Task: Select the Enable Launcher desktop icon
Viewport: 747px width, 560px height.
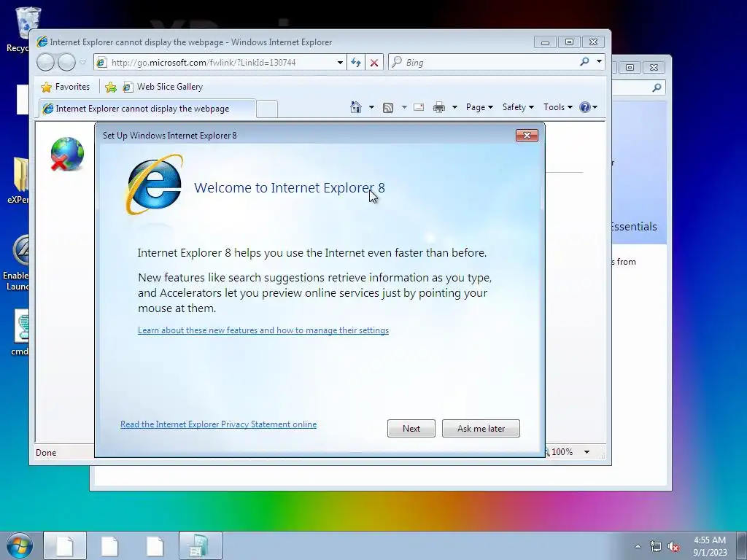Action: 16,262
